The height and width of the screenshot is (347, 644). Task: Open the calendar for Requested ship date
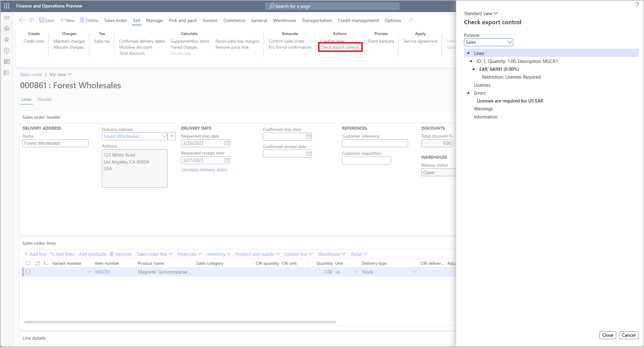pyautogui.click(x=227, y=143)
